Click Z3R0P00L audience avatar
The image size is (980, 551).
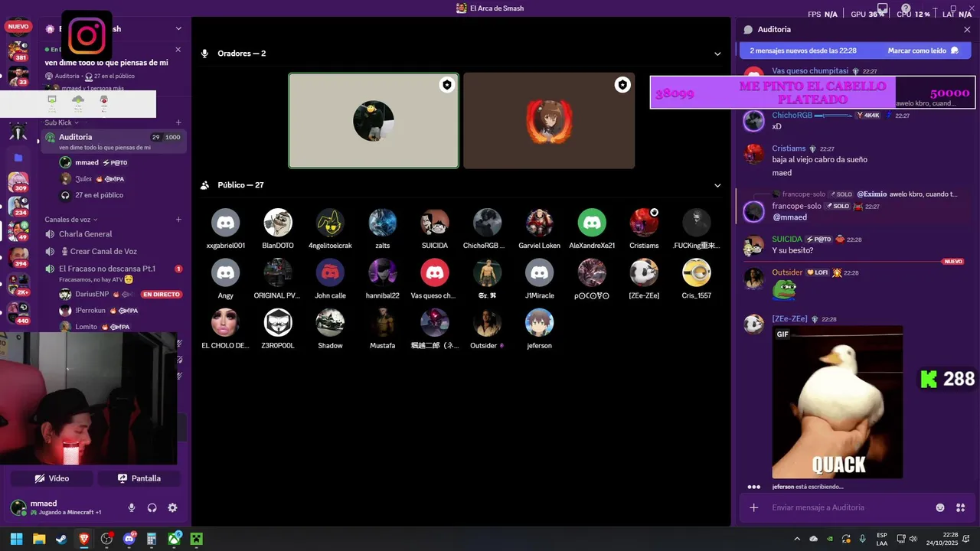(x=278, y=322)
